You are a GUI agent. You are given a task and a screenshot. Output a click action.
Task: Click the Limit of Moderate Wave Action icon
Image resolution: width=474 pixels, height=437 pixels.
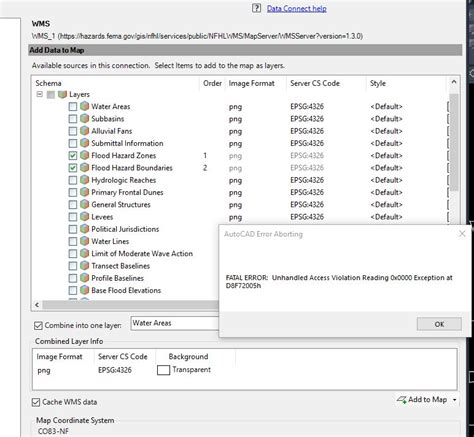[x=85, y=254]
